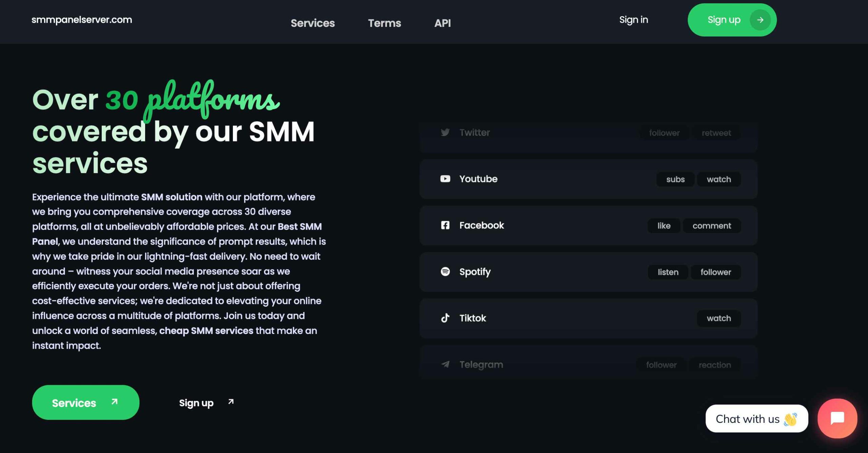This screenshot has width=868, height=453.
Task: Click the Twitter bird icon
Action: (445, 132)
